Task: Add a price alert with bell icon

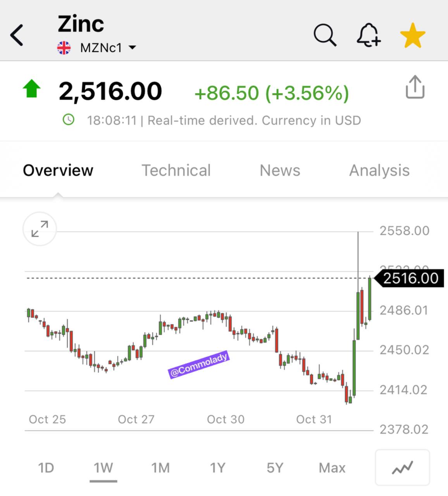Action: [369, 35]
